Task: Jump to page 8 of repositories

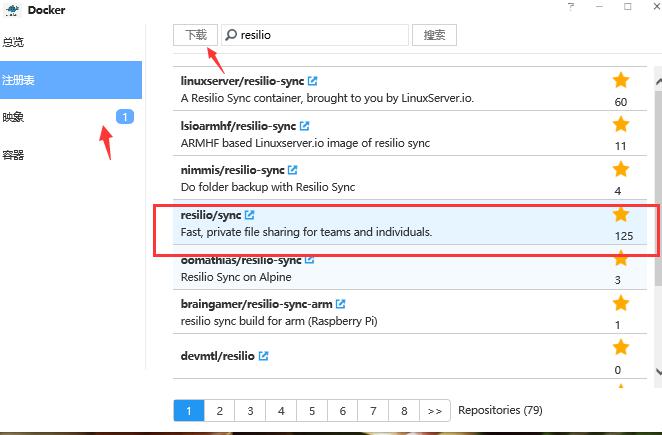Action: (x=404, y=410)
